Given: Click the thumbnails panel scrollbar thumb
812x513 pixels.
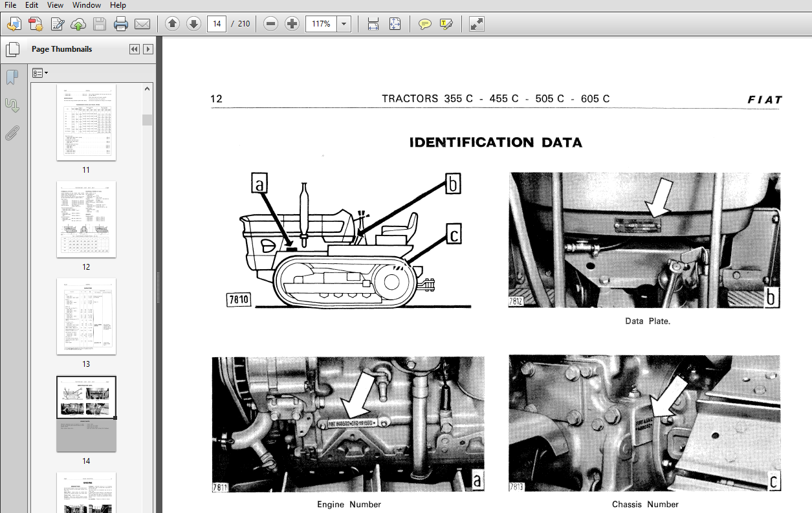Looking at the screenshot, I should click(x=148, y=120).
